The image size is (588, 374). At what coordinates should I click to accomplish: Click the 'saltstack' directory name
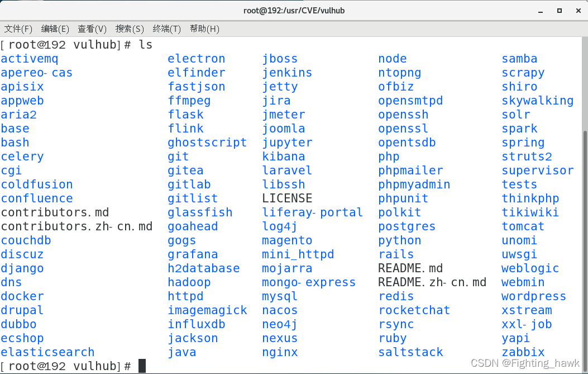(410, 352)
